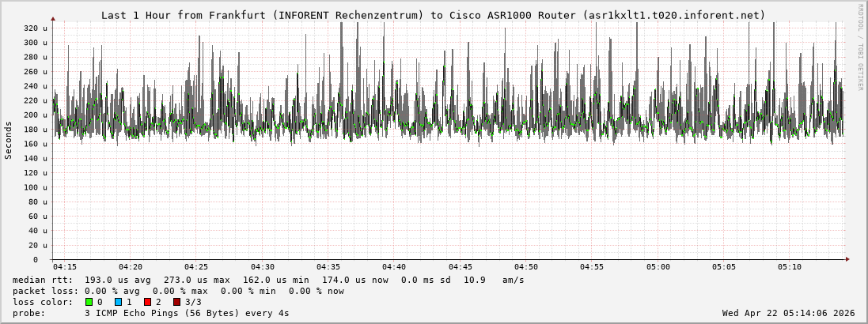Click the 04:45 time label
This screenshot has height=324, width=868.
(460, 267)
